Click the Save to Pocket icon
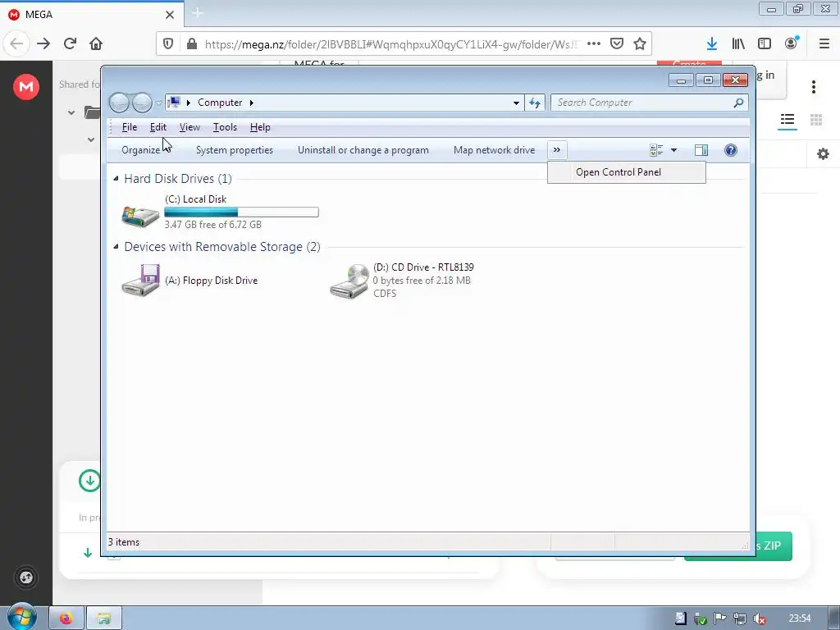The height and width of the screenshot is (630, 840). coord(617,44)
